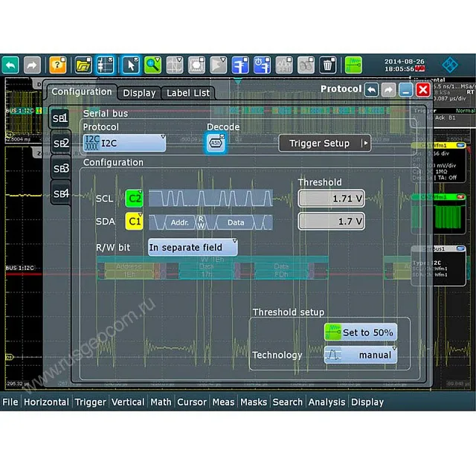Open the SCL source C2 selector
This screenshot has height=476, width=476.
(135, 199)
